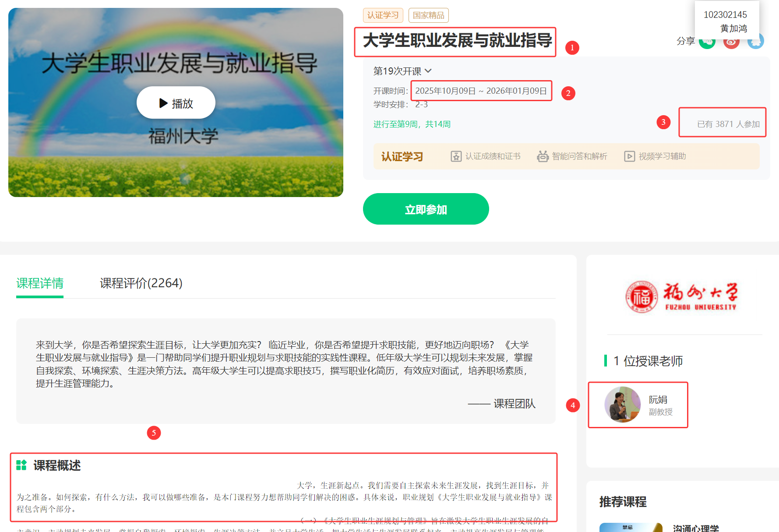Select the 认证成绩和证书 certificate icon
This screenshot has width=779, height=532.
tap(456, 156)
